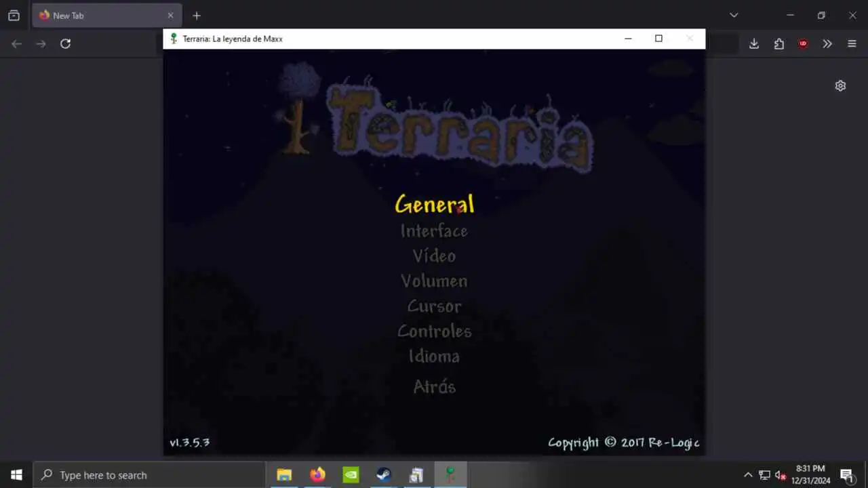Open the network status tray icon
This screenshot has width=868, height=488.
coord(764,475)
